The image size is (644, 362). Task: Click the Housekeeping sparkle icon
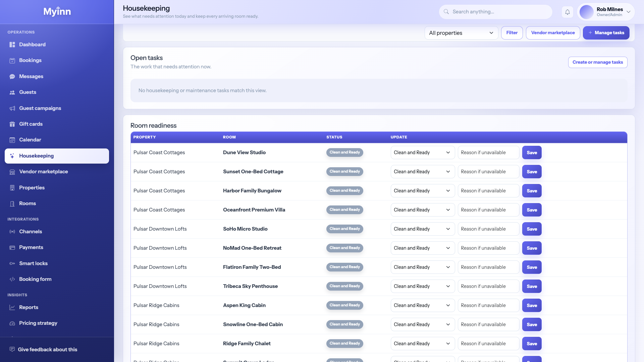[x=12, y=156]
